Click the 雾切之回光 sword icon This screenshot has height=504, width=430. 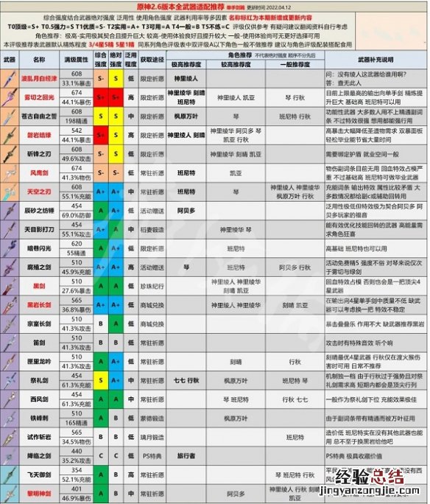(10, 97)
